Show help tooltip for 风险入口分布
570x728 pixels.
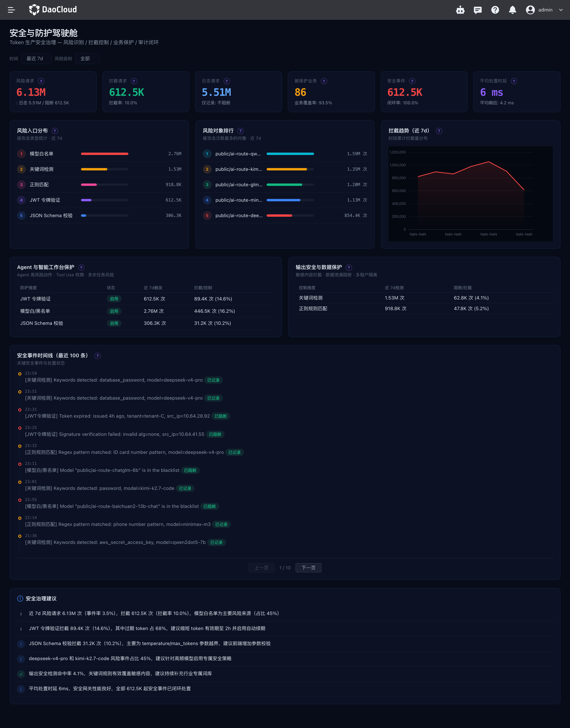[x=55, y=131]
